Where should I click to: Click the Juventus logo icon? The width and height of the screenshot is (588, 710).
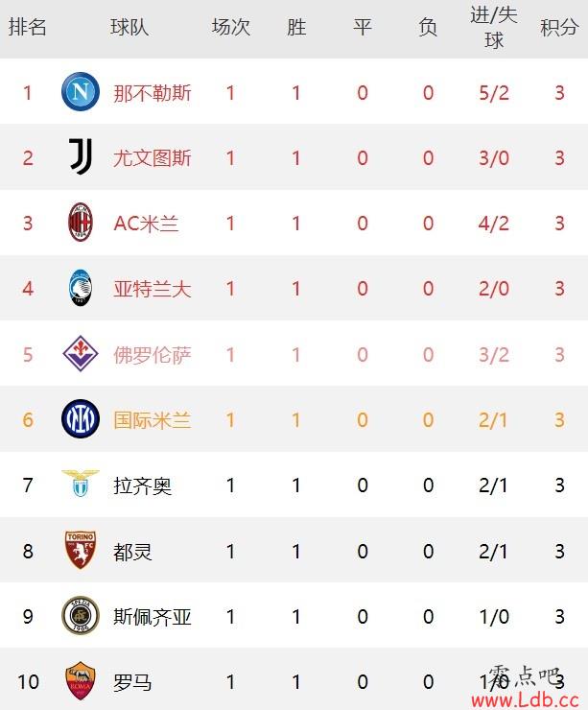click(81, 156)
